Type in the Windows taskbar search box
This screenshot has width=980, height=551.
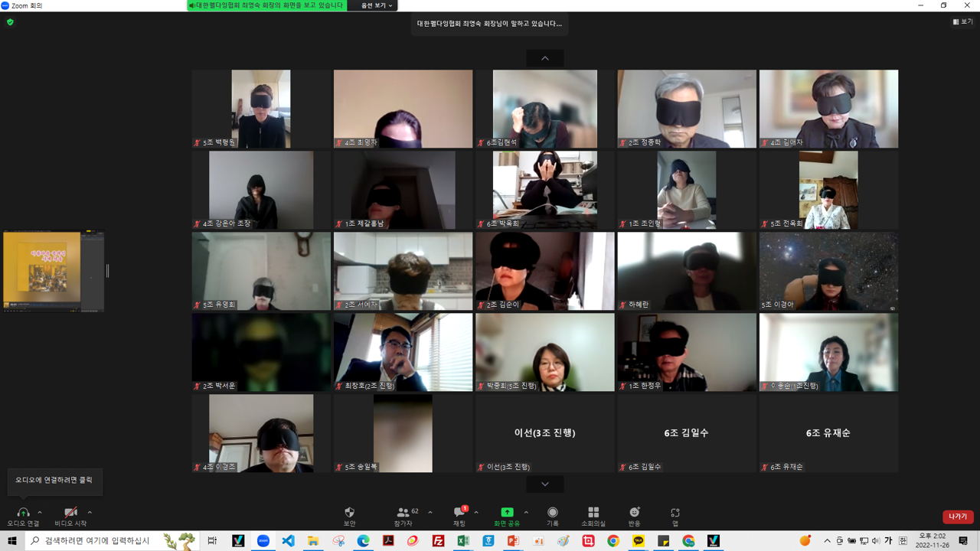(x=96, y=541)
